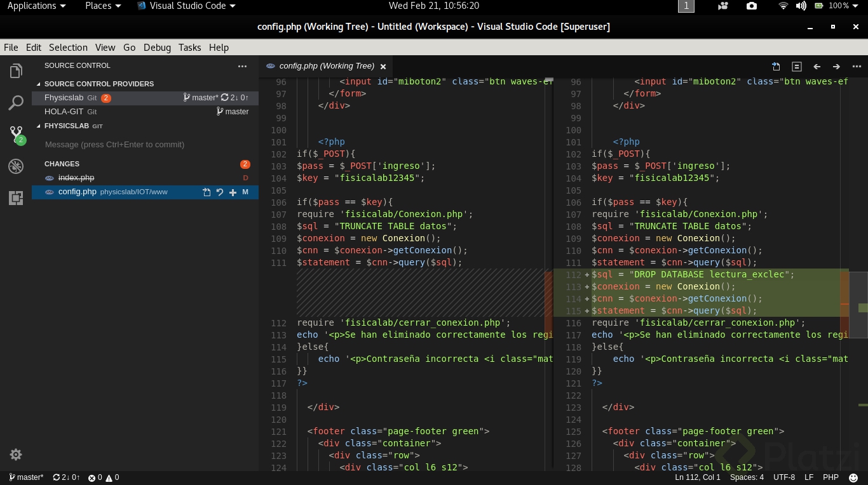This screenshot has height=485, width=868.
Task: Select Fhysicslab Git provider
Action: pyautogui.click(x=145, y=98)
